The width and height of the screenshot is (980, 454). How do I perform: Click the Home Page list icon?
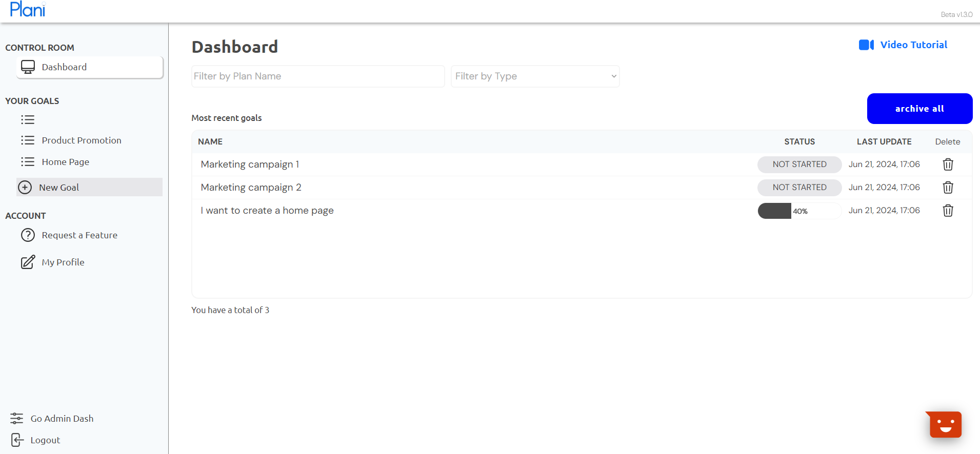28,162
